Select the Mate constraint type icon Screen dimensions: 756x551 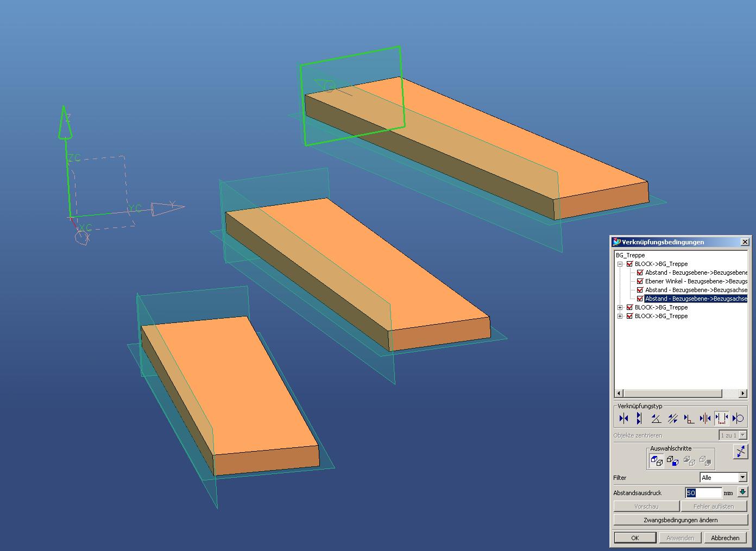[623, 418]
